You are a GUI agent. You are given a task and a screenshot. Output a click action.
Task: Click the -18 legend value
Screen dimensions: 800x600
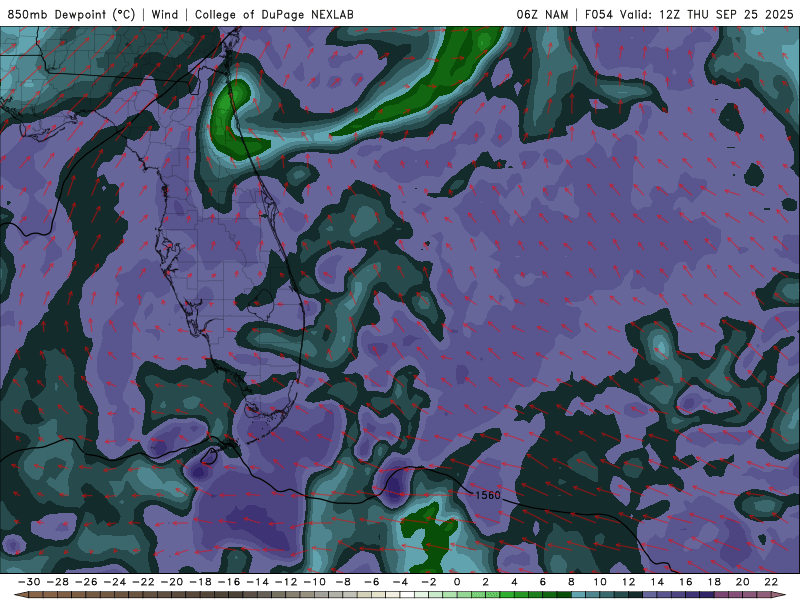[x=201, y=582]
